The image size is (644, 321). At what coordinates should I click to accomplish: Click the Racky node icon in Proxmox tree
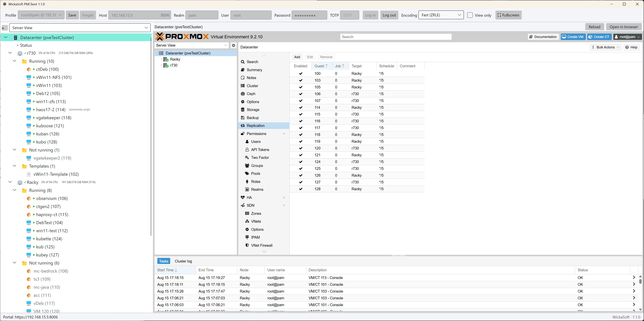coord(166,59)
